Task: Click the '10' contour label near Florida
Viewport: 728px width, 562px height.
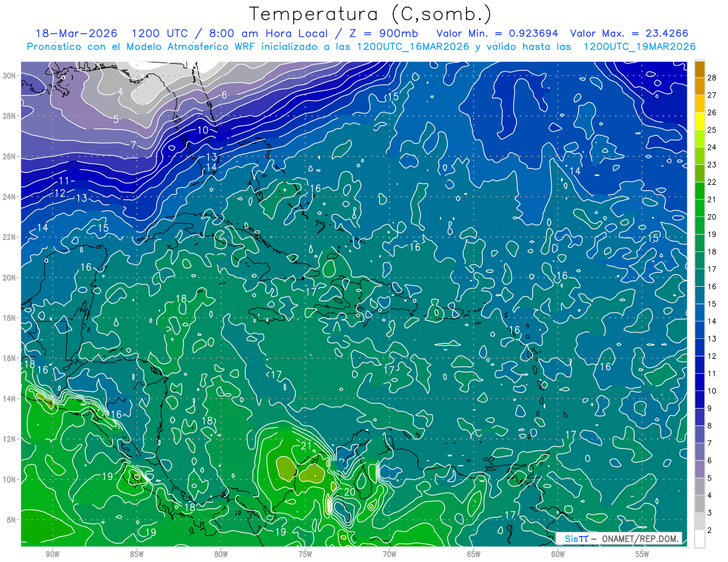Action: coord(203,130)
